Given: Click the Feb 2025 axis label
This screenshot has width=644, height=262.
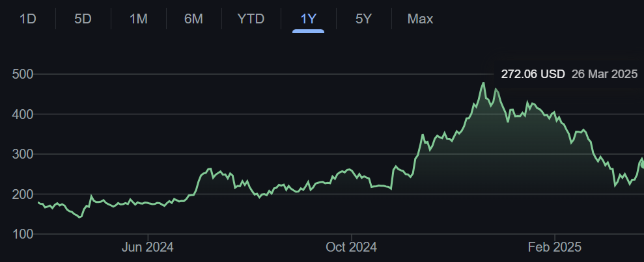Looking at the screenshot, I should 554,247.
